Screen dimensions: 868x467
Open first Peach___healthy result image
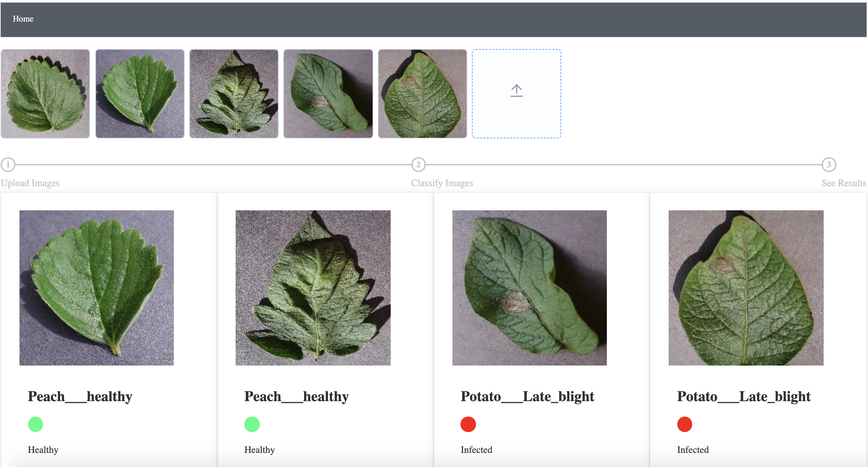(x=97, y=288)
